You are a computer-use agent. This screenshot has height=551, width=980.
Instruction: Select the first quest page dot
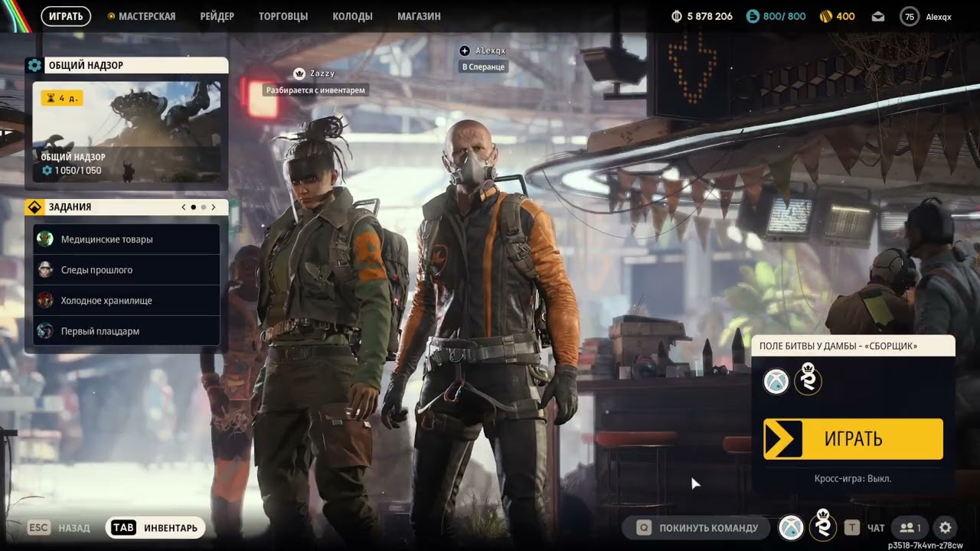tap(193, 207)
